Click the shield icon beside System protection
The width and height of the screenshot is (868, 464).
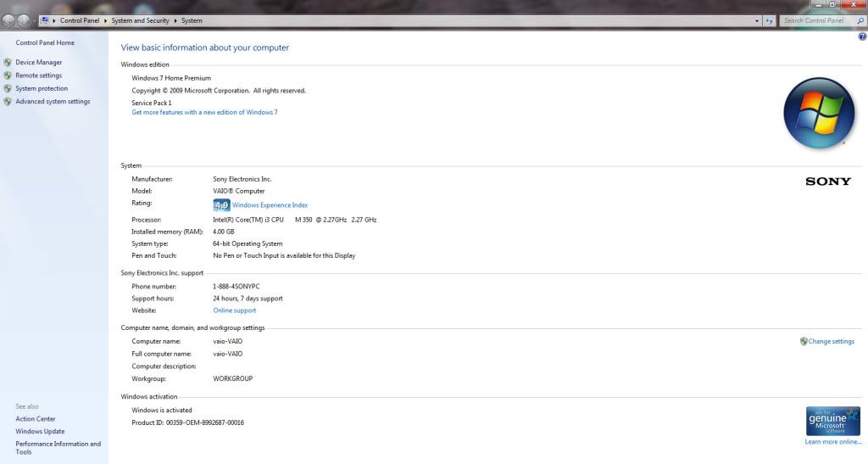(8, 88)
